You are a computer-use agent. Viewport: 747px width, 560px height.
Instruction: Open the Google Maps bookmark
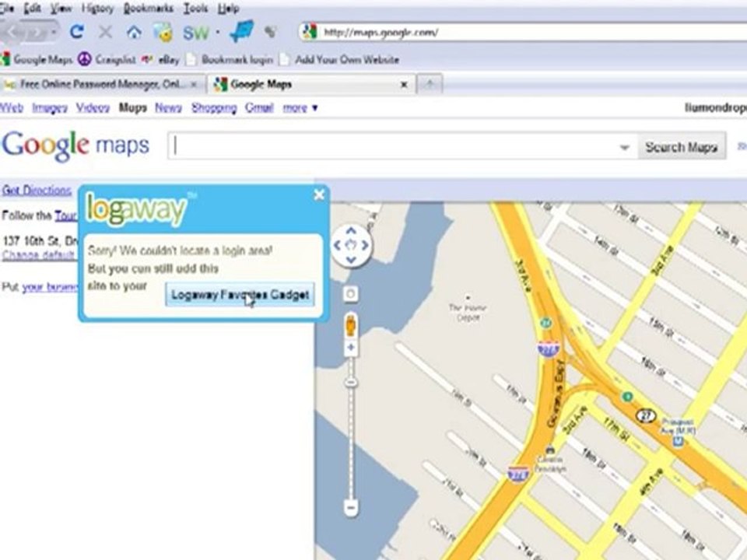pos(37,60)
